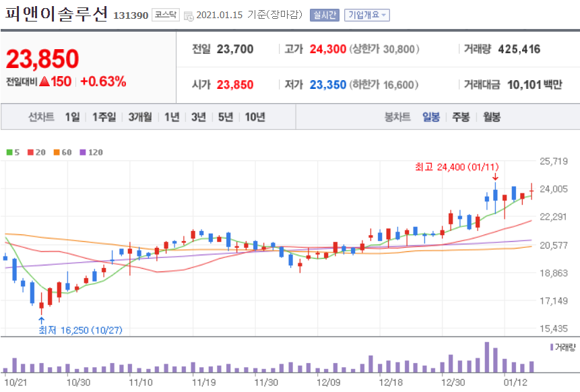Click the 12/18 date axis label
Screen dimensions: 580x392
391,383
